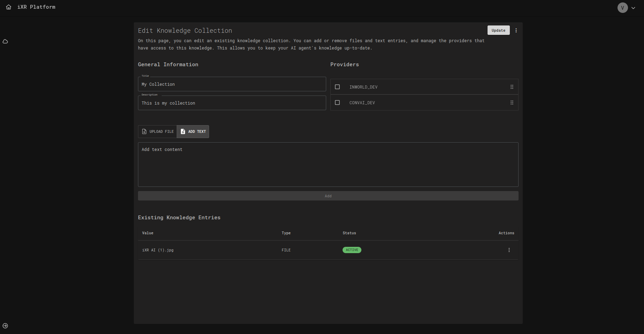Click the Add text content textarea
The height and width of the screenshot is (334, 644).
point(328,165)
